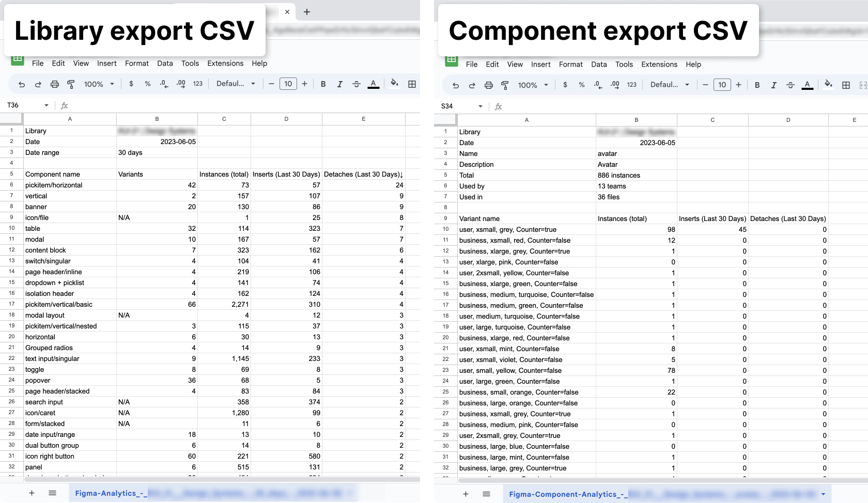Toggle Bold in Library export toolbar

click(x=323, y=84)
